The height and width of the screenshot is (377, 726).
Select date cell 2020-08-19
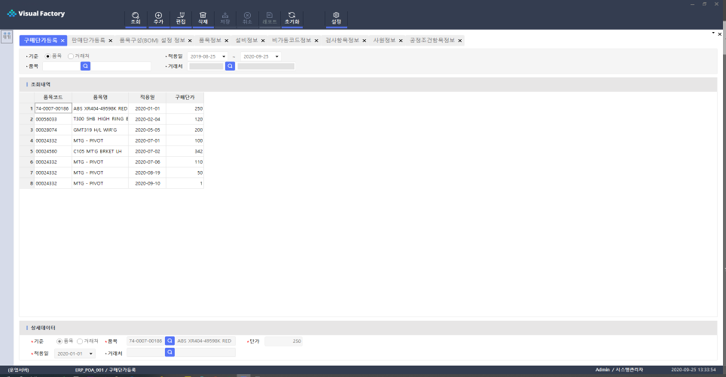point(147,173)
